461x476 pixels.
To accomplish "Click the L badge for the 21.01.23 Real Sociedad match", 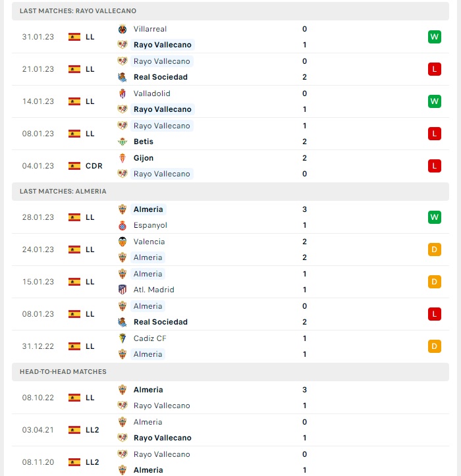I will [x=434, y=69].
